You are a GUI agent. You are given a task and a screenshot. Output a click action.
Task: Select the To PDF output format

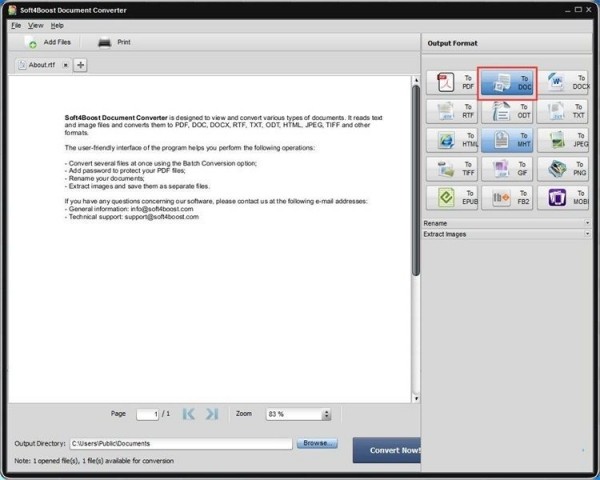[x=450, y=82]
